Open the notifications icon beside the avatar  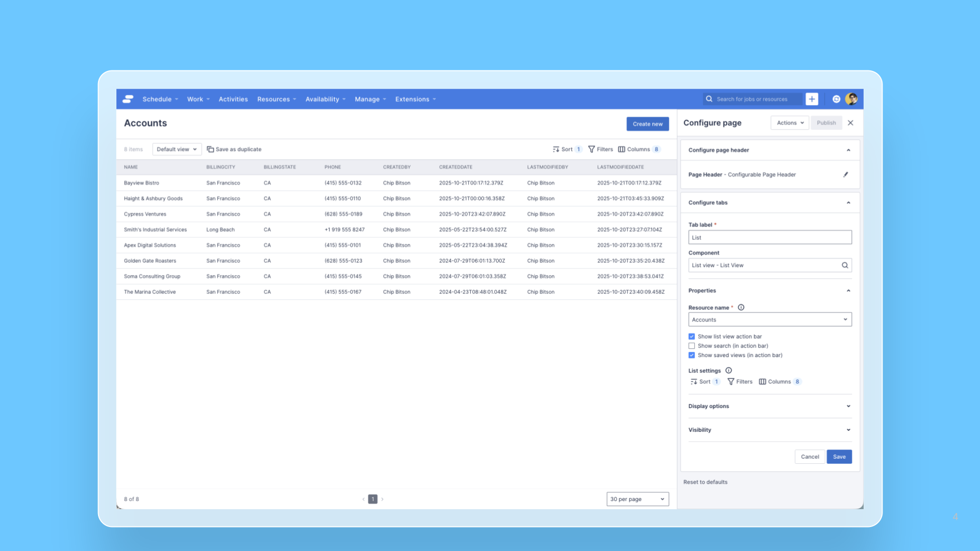(836, 99)
